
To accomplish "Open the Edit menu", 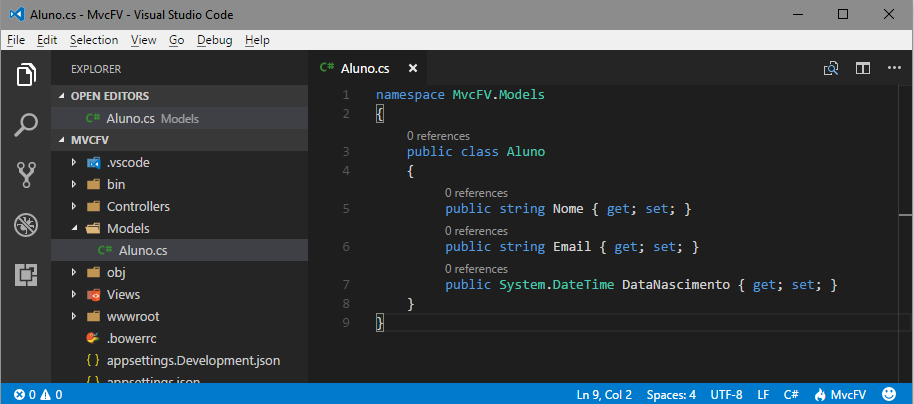I will pyautogui.click(x=47, y=40).
